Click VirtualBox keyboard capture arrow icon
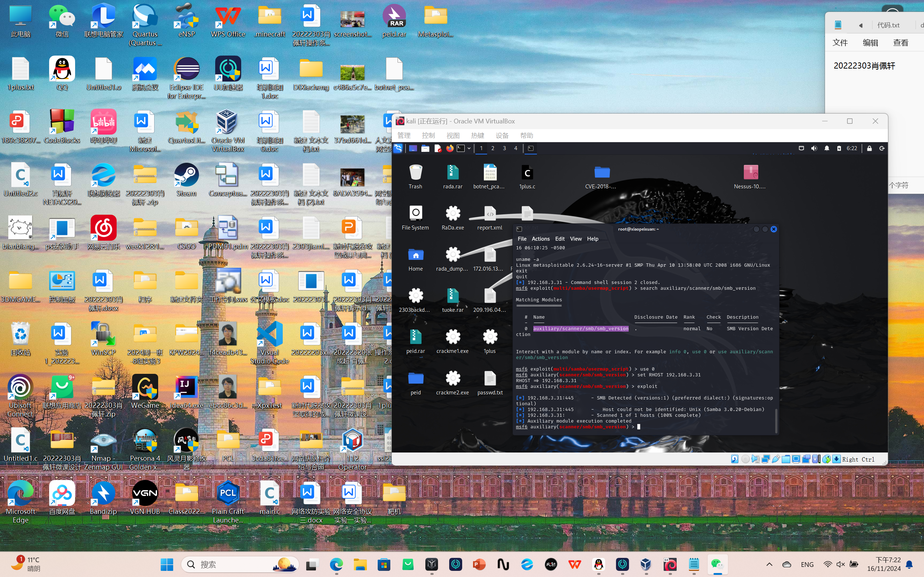Screen dimensions: 924x577 coord(836,459)
